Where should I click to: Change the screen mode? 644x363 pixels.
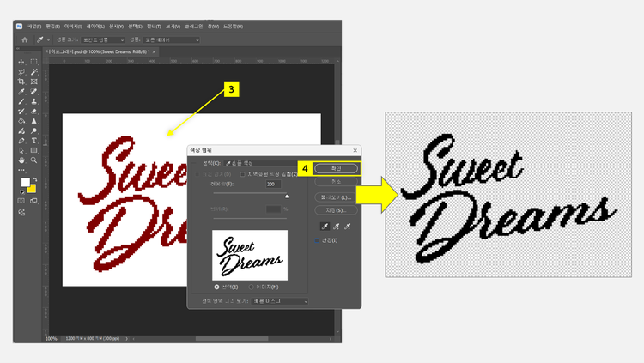click(33, 201)
